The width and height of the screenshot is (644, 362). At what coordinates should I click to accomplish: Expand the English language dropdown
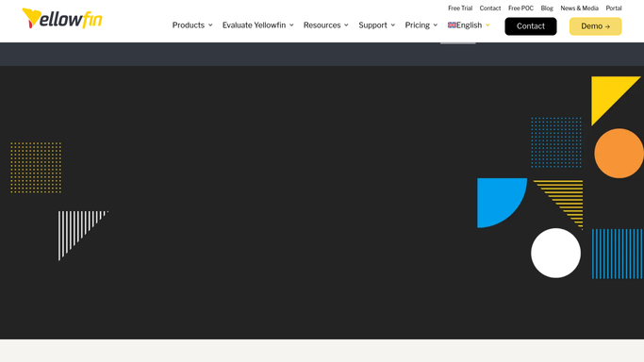click(469, 25)
